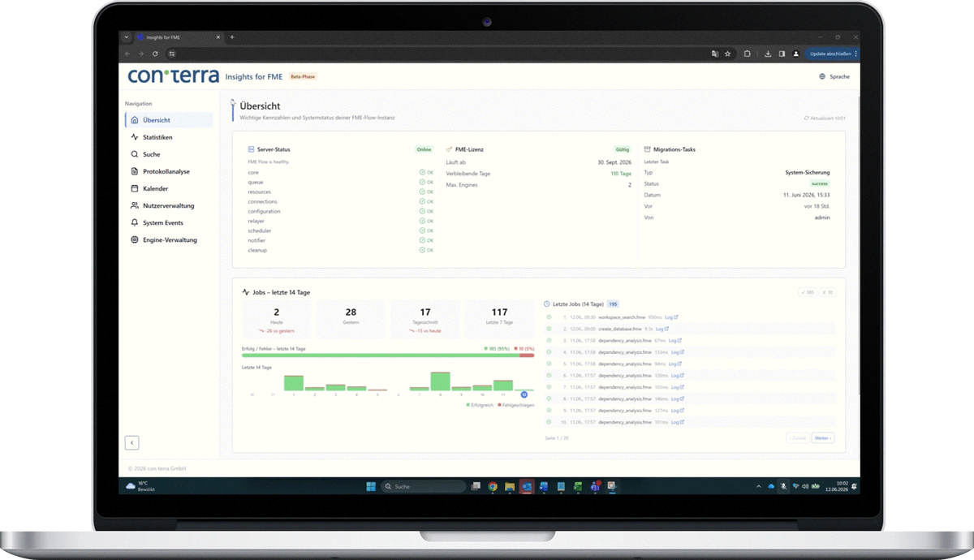
Task: Click the success/failure ratio bar
Action: (x=388, y=355)
